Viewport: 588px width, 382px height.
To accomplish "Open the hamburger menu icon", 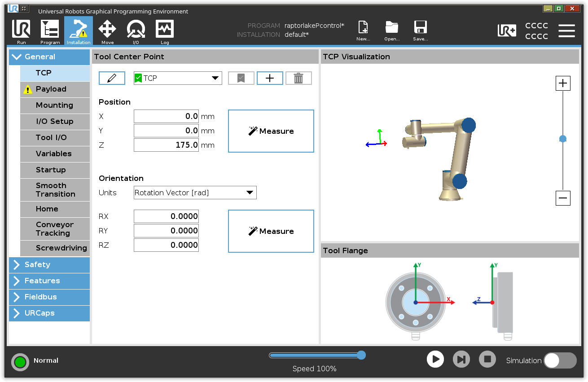I will pyautogui.click(x=566, y=31).
